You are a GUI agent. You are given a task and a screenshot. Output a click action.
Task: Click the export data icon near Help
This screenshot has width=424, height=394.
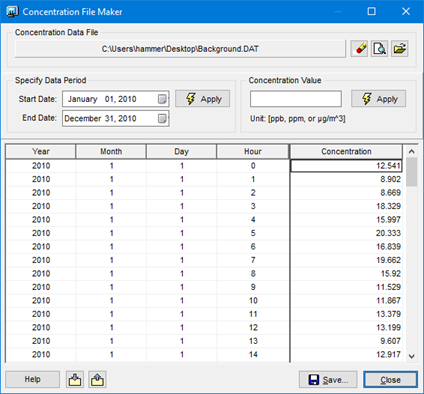coord(97,379)
